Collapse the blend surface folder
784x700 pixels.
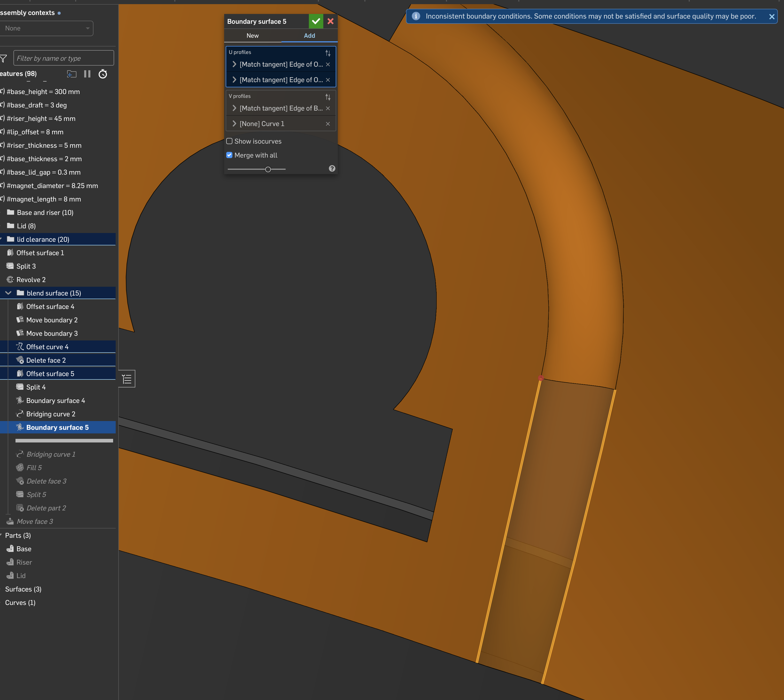click(x=8, y=293)
